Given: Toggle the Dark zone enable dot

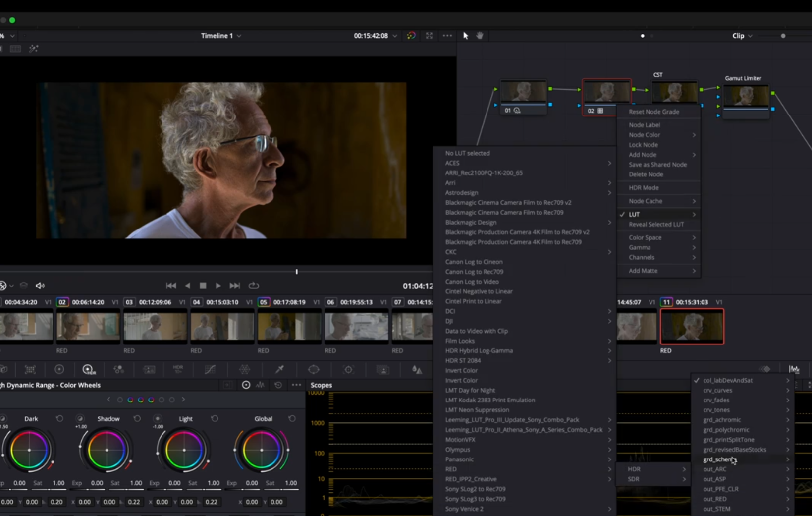Looking at the screenshot, I should 3,419.
